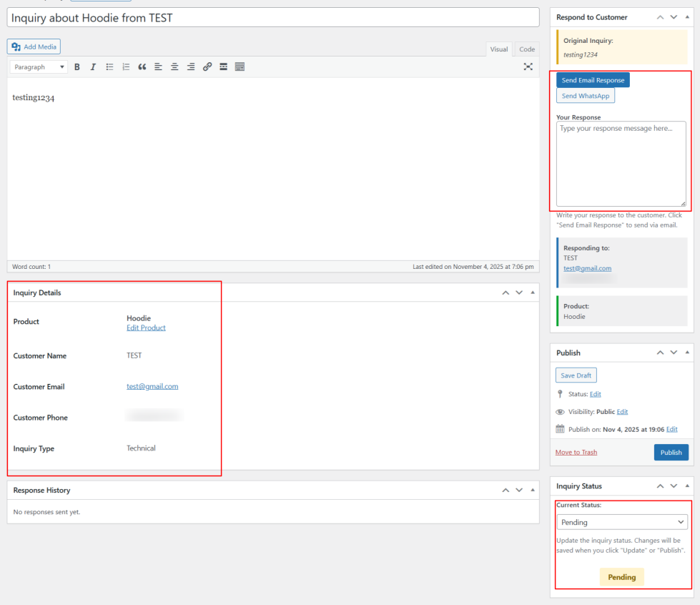
Task: Switch to the Visual editor tab
Action: click(499, 49)
